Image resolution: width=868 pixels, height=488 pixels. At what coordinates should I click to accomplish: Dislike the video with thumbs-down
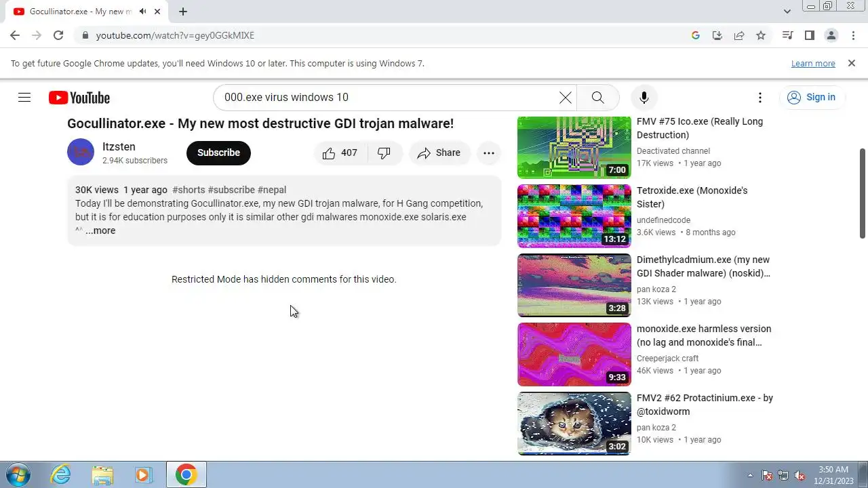pos(384,153)
